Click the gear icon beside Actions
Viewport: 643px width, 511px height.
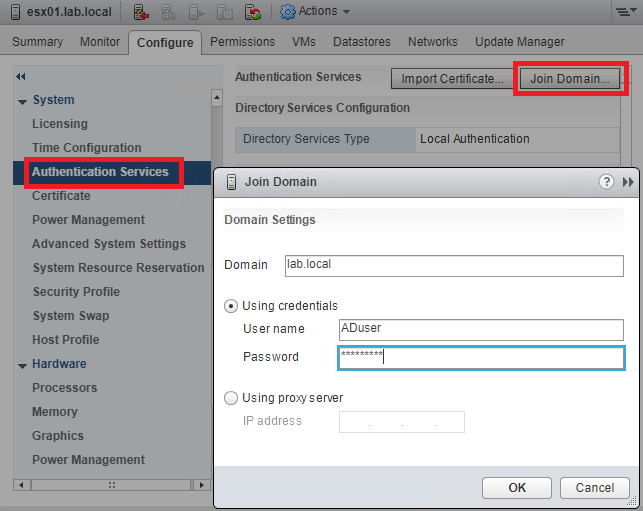point(287,11)
